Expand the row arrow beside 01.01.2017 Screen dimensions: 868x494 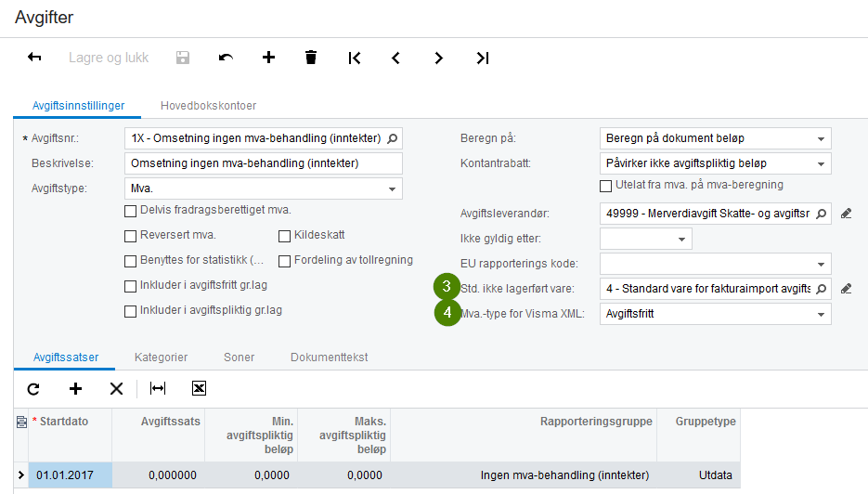click(x=21, y=475)
